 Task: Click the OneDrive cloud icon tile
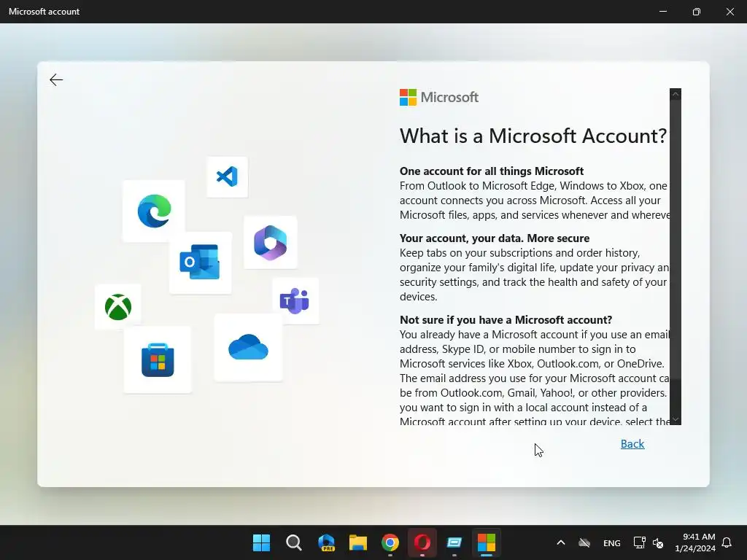(x=248, y=347)
